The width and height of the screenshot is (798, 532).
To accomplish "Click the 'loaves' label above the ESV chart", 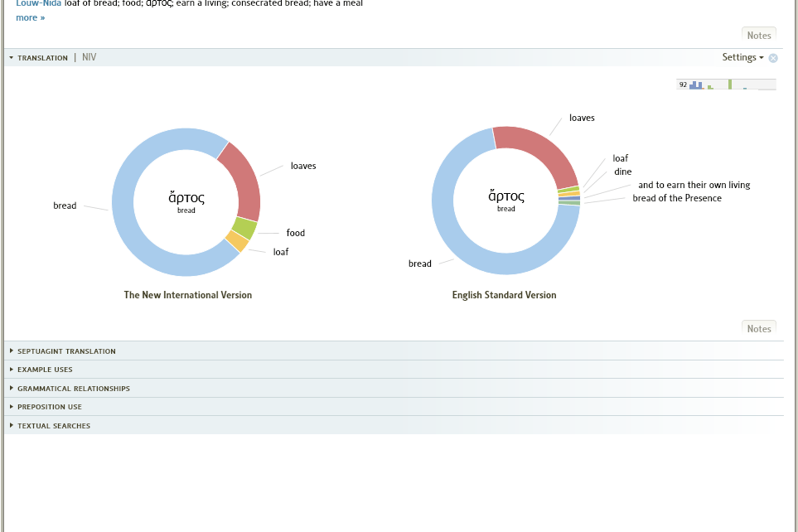I will tap(582, 118).
